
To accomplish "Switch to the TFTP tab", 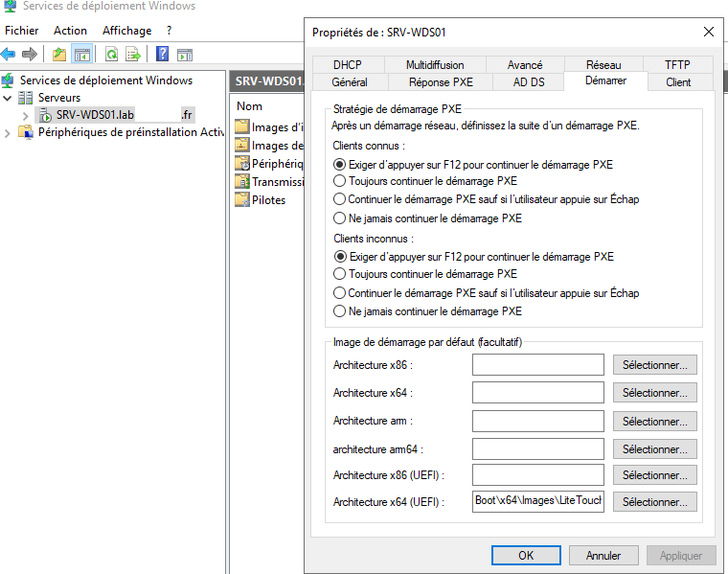I will [677, 64].
